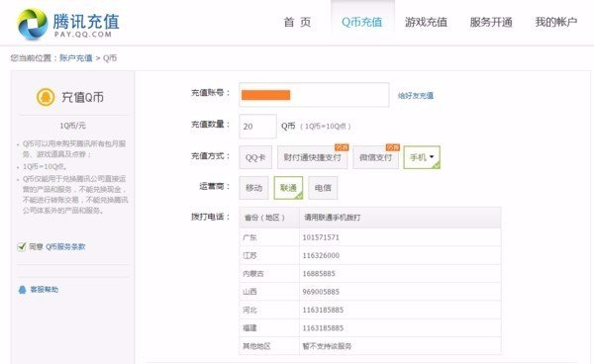Click the 暂不支持该服务 text
This screenshot has height=364, width=594.
[x=327, y=346]
